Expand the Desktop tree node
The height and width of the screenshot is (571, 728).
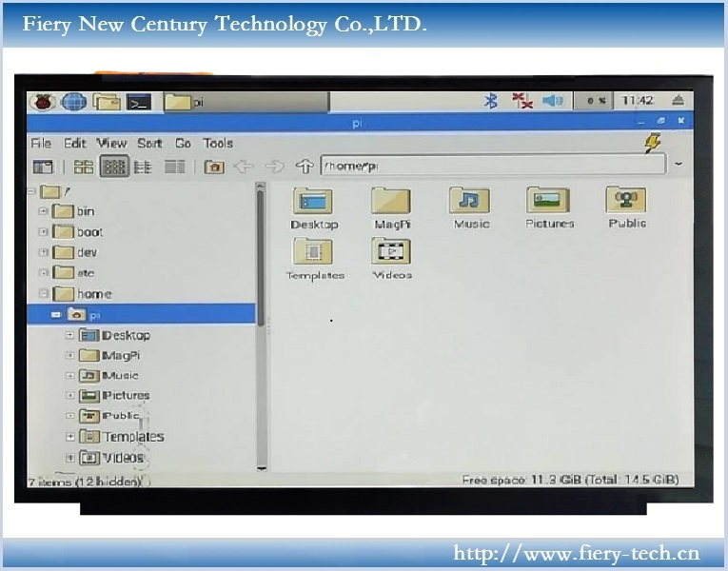(x=69, y=335)
